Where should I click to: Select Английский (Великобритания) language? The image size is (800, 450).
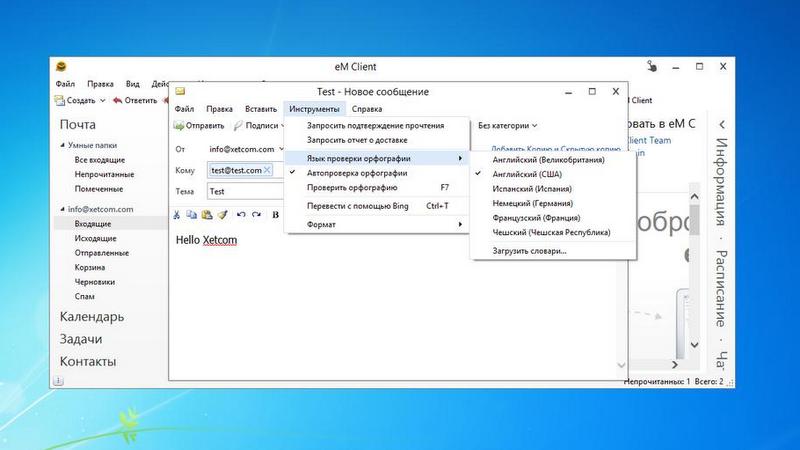click(x=553, y=160)
